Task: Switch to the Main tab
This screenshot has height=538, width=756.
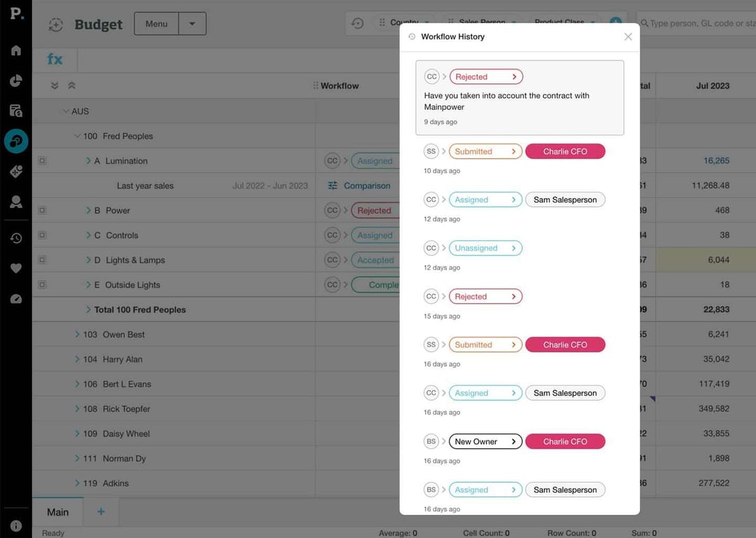Action: click(58, 512)
